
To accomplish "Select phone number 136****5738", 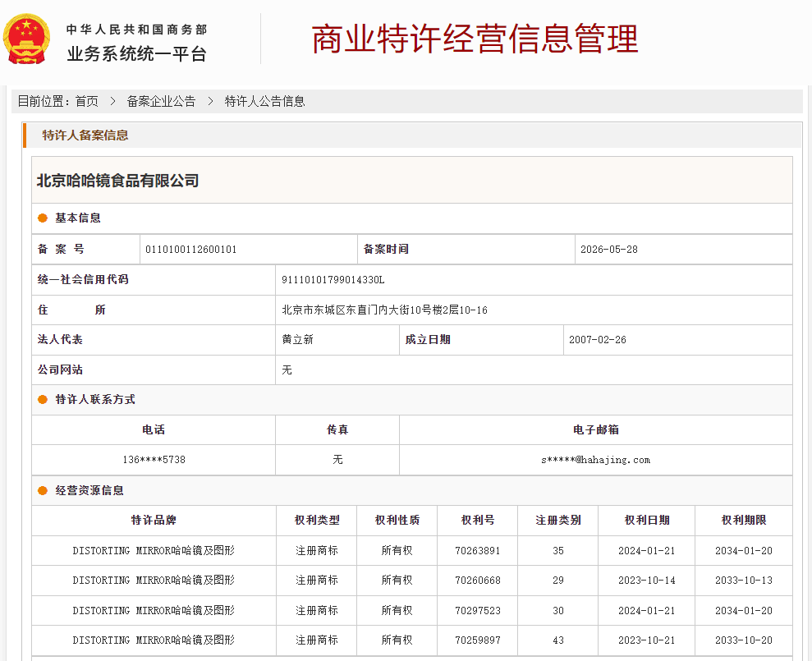I will pos(154,460).
